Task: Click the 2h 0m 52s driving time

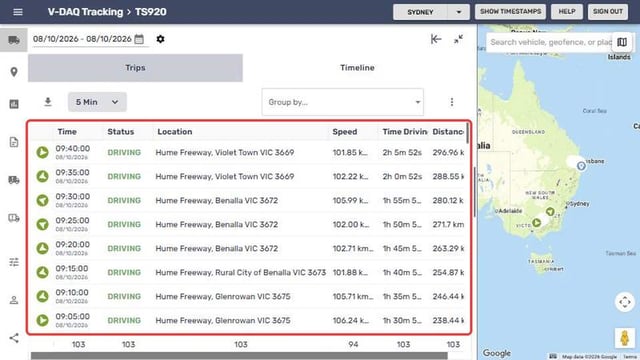Action: 402,176
